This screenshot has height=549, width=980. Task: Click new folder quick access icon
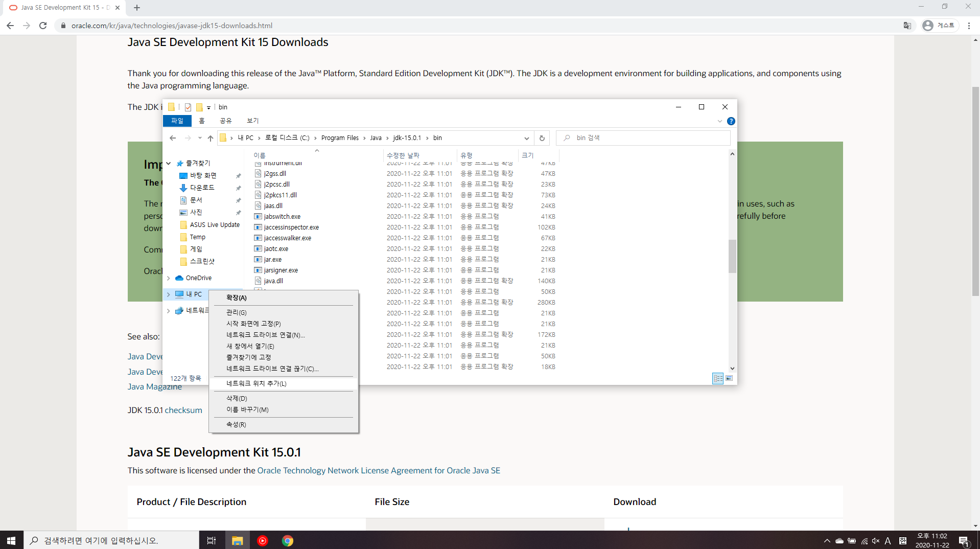tap(199, 107)
